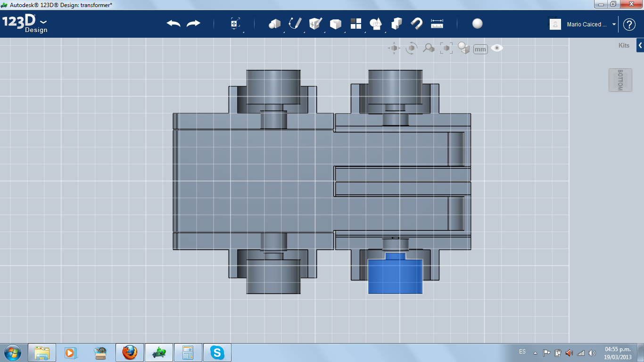Open Calculator from the taskbar
644x362 pixels.
click(188, 353)
